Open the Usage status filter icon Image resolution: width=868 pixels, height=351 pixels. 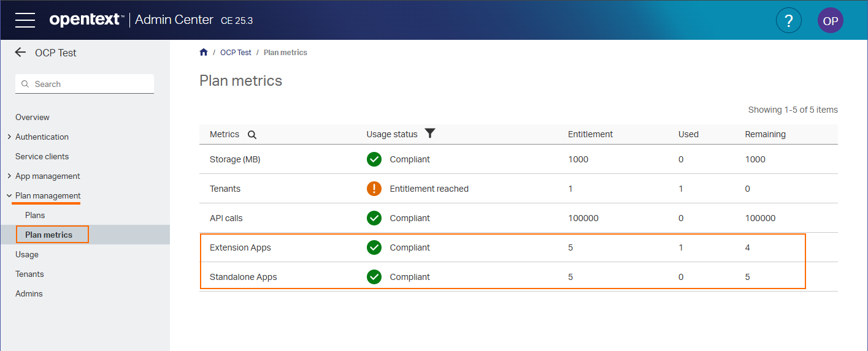click(430, 134)
